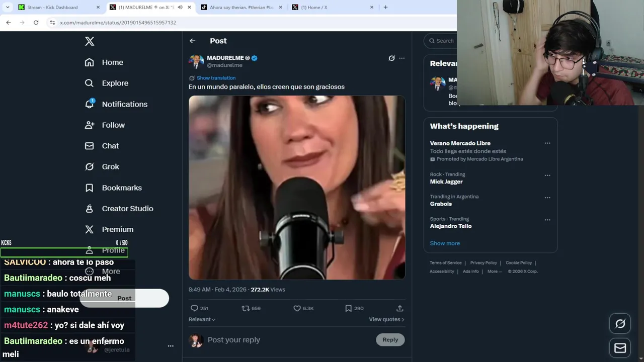644x362 pixels.
Task: Repost the tweet with 659 reposts
Action: pyautogui.click(x=251, y=308)
